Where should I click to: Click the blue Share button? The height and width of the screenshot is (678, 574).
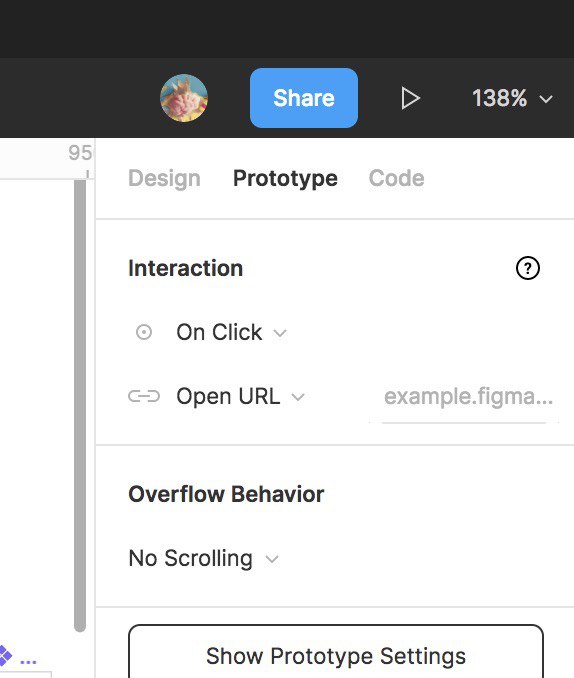(x=304, y=98)
